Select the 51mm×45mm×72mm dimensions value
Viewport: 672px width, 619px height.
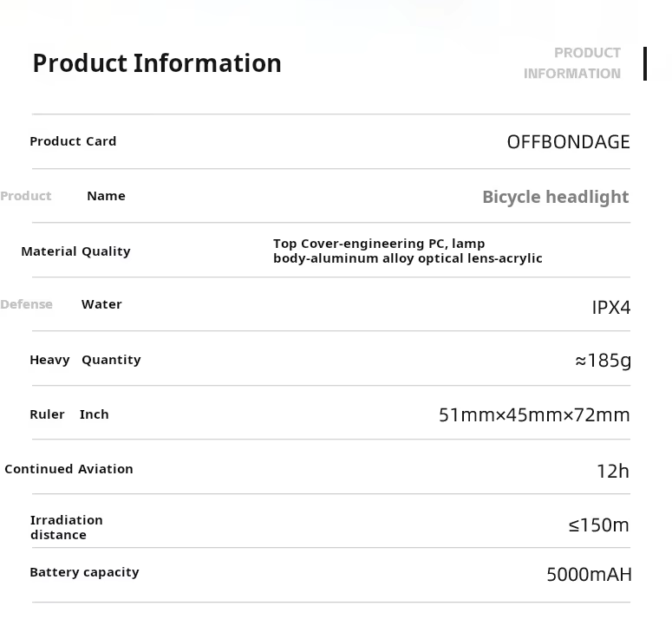pos(534,415)
